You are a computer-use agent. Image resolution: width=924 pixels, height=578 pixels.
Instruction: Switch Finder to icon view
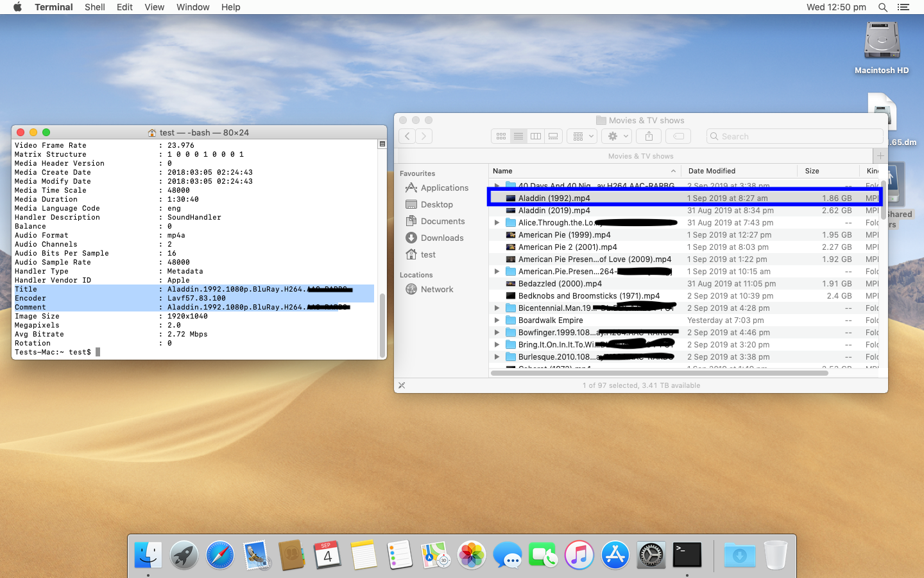pyautogui.click(x=501, y=136)
